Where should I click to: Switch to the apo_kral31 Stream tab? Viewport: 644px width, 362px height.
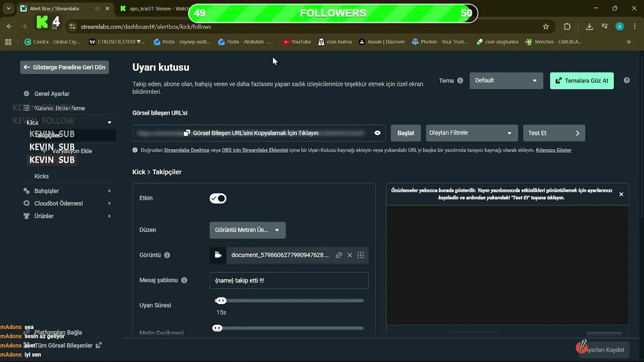153,9
